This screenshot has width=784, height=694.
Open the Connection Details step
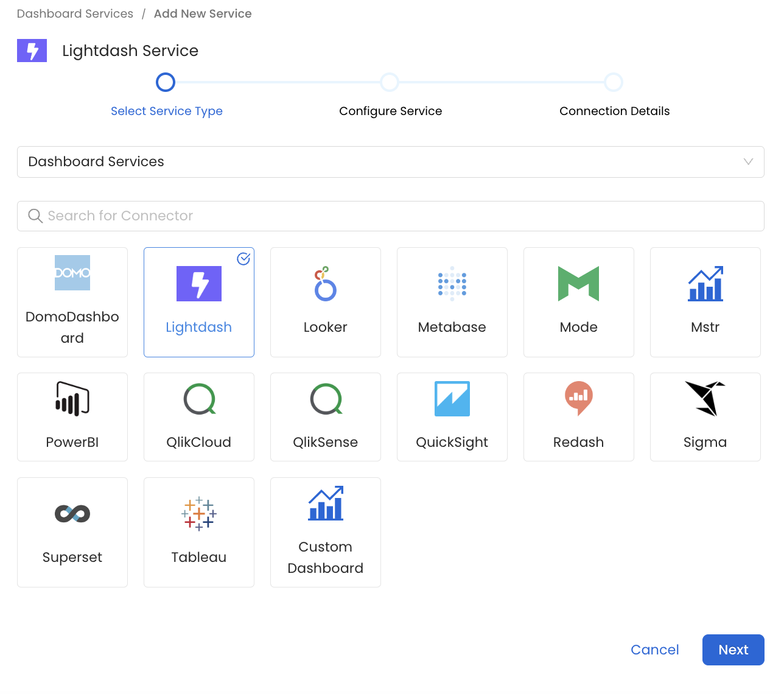(x=614, y=82)
